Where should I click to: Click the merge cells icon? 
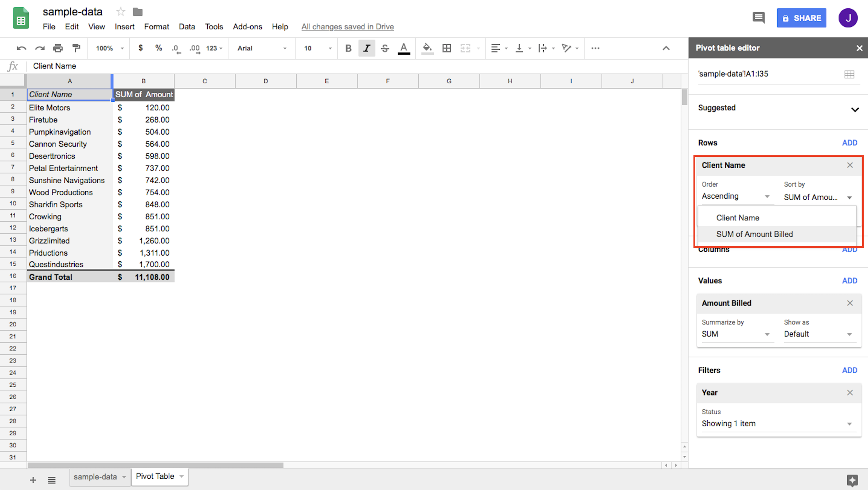click(466, 48)
